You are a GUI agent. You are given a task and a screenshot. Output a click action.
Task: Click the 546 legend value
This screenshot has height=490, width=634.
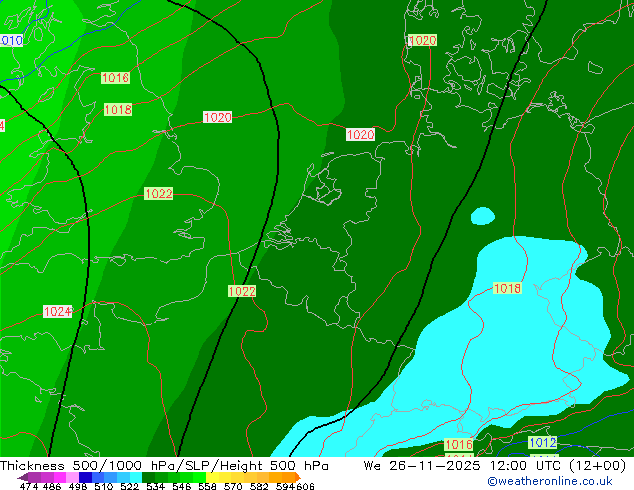182,486
